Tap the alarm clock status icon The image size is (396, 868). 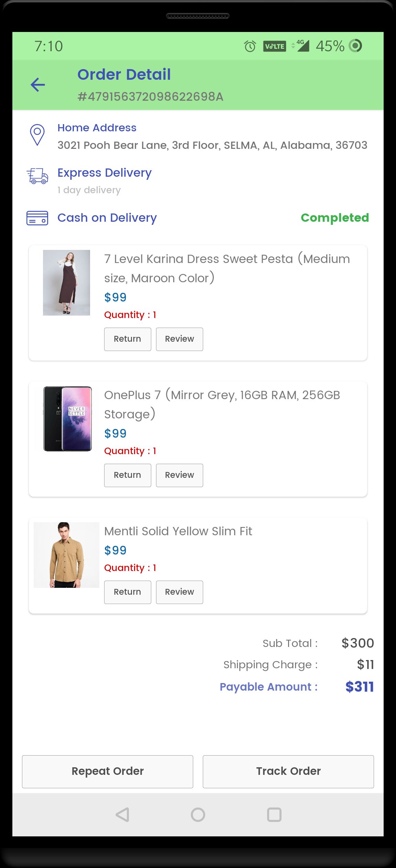250,46
